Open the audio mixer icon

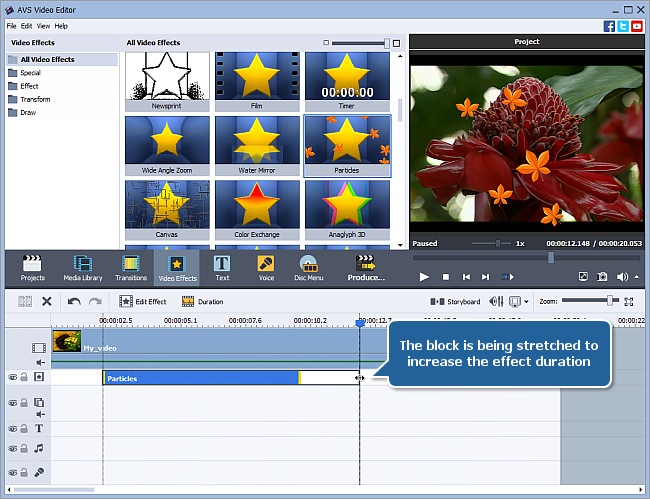coord(496,301)
